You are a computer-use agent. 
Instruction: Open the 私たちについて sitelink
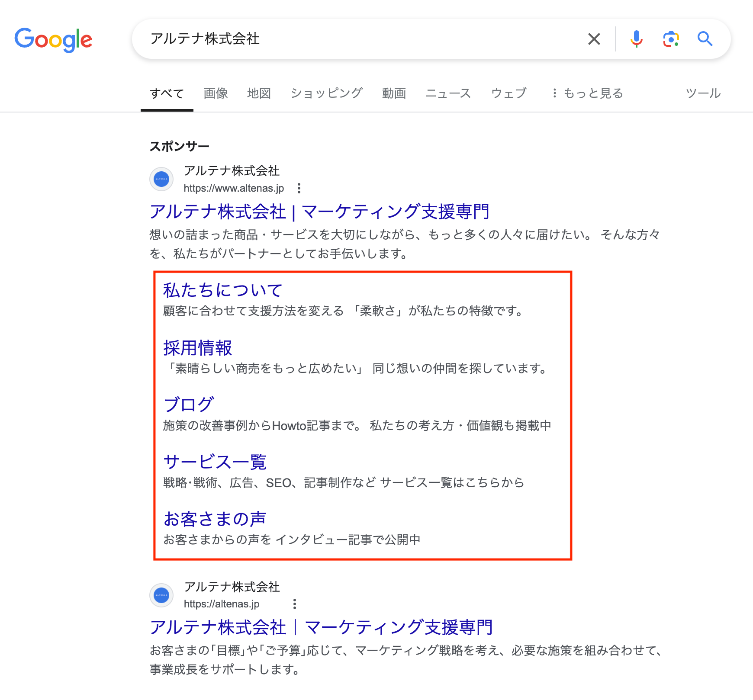[223, 290]
